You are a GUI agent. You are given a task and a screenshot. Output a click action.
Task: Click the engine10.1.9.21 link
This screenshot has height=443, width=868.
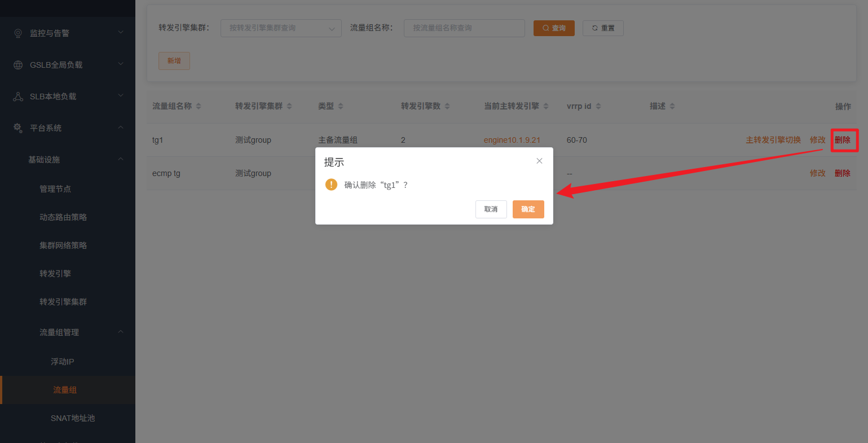tap(512, 140)
